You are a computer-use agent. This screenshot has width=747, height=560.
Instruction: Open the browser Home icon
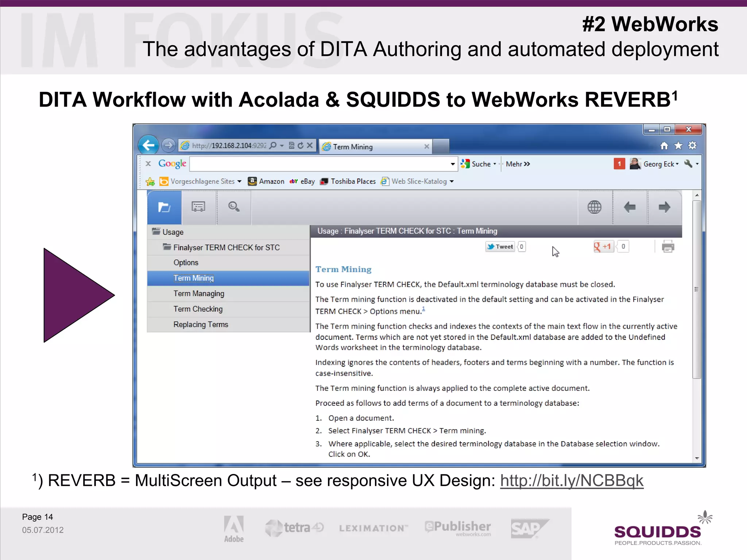(x=664, y=146)
